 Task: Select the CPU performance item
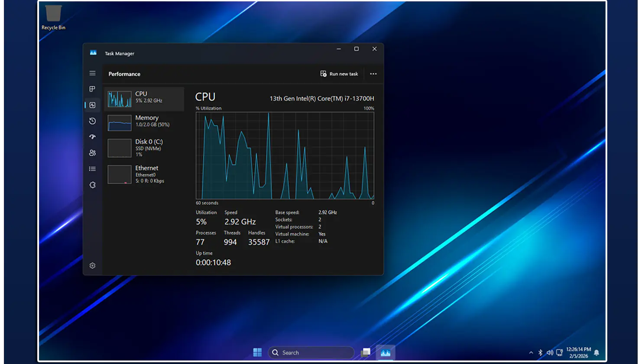tap(144, 99)
